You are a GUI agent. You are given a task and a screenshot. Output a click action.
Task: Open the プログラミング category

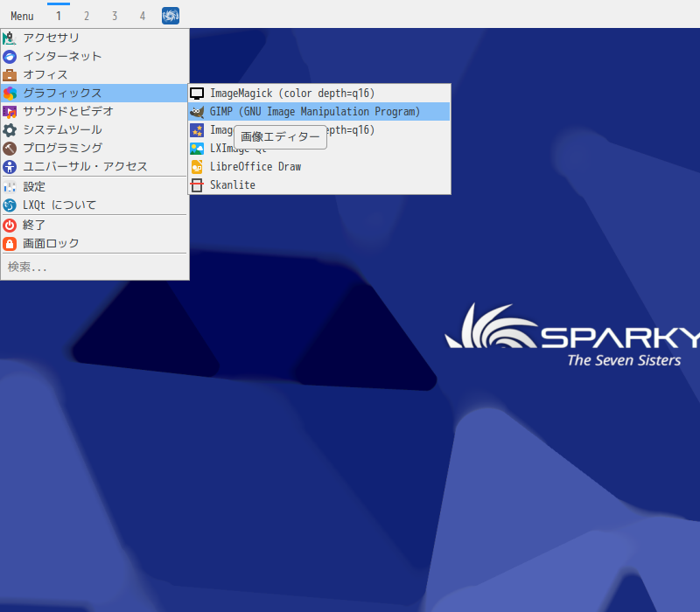[x=94, y=148]
